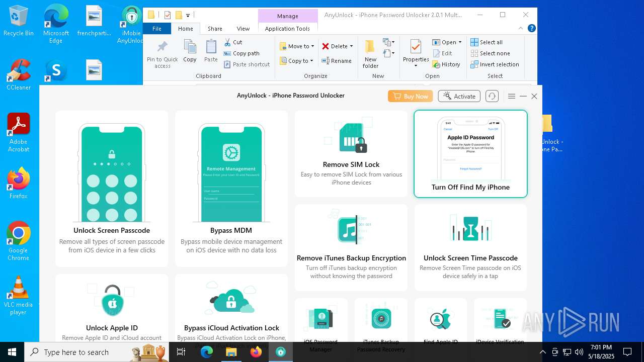Click the taskbar search box
The height and width of the screenshot is (362, 644).
pyautogui.click(x=97, y=352)
